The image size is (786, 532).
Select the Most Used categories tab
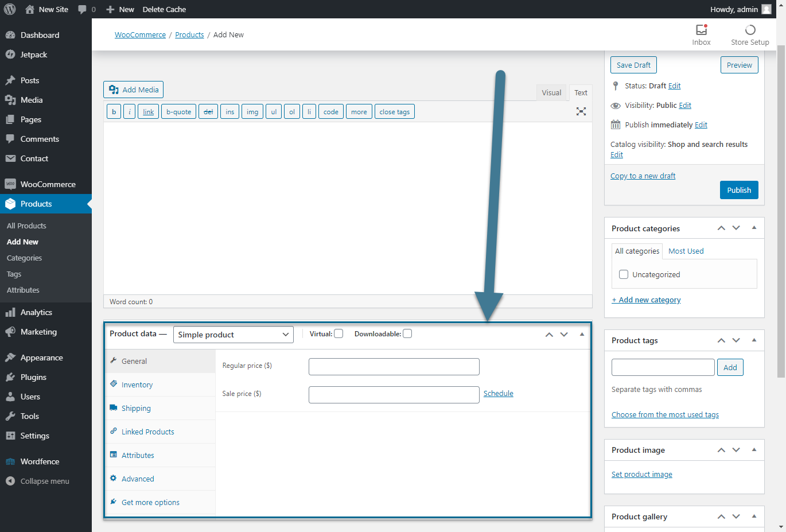[x=686, y=251]
